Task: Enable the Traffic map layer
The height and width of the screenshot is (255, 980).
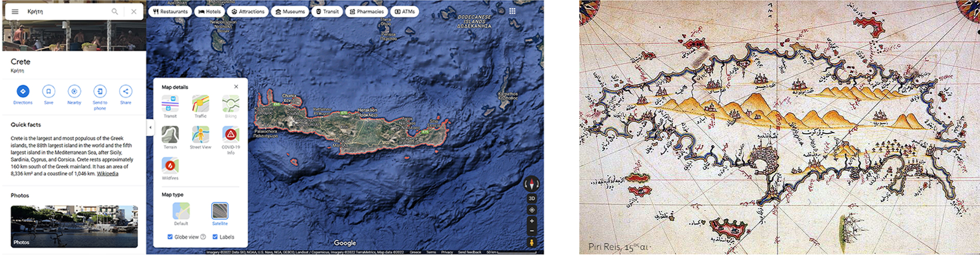Action: [x=201, y=107]
